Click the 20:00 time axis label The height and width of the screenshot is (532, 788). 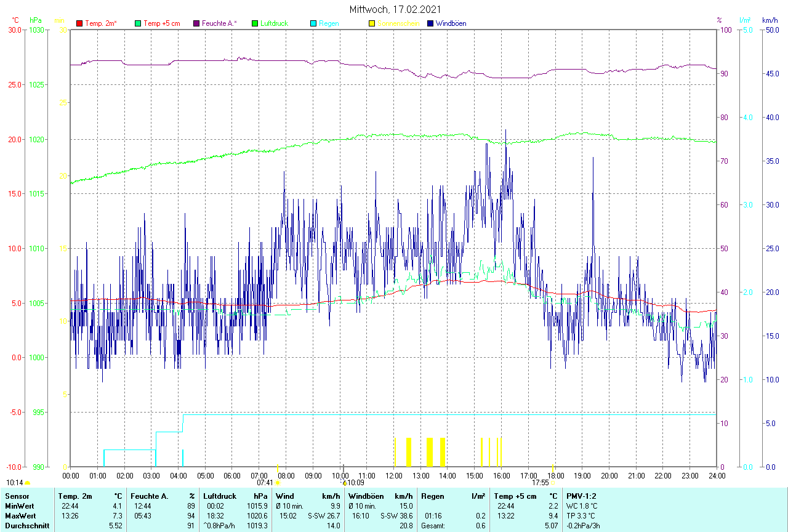pyautogui.click(x=609, y=475)
